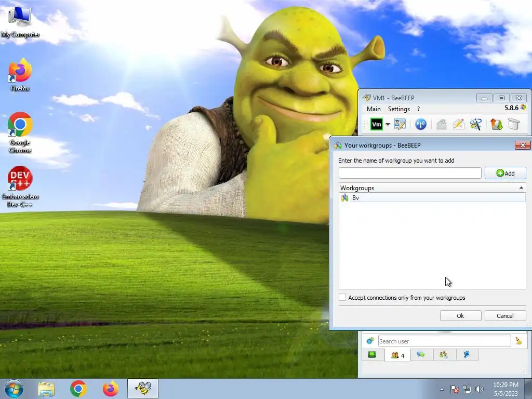532x399 pixels.
Task: Click the broom clear-search icon
Action: [518, 341]
